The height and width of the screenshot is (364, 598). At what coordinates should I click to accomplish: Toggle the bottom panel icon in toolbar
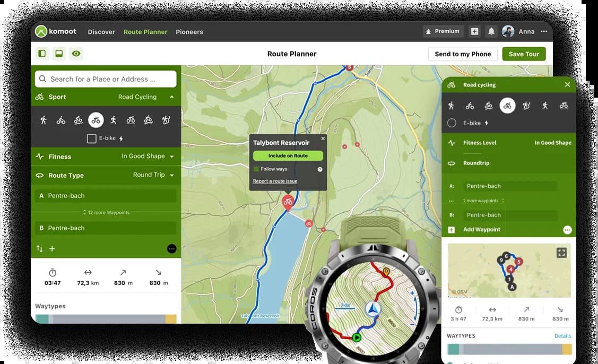[x=59, y=54]
